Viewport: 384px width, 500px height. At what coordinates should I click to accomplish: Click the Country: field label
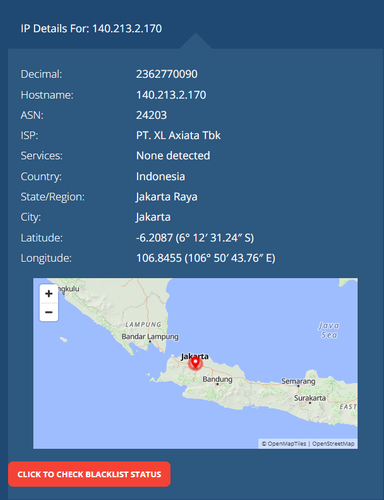tap(41, 176)
